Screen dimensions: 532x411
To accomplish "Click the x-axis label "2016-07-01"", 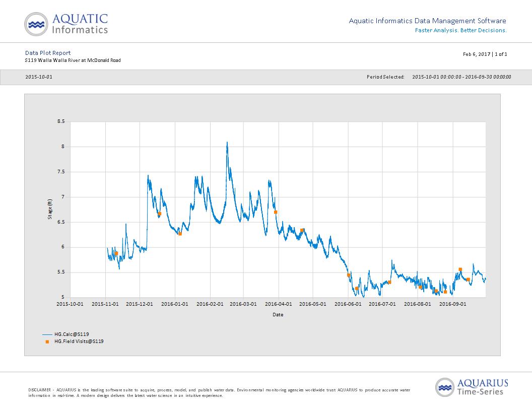I will point(382,304).
